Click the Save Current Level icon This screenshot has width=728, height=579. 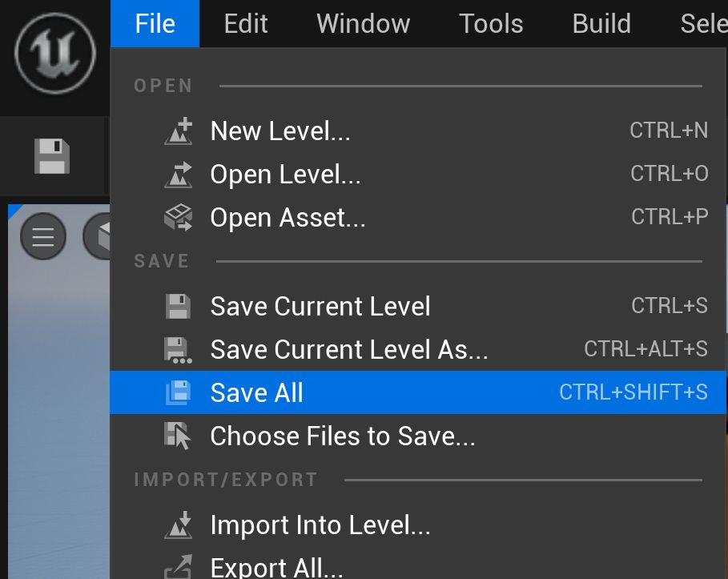pos(178,307)
